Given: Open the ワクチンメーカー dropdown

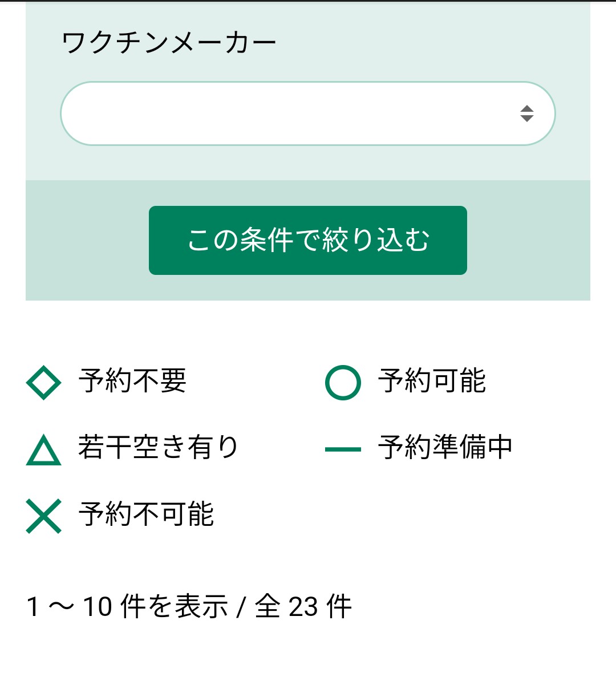Looking at the screenshot, I should tap(308, 113).
